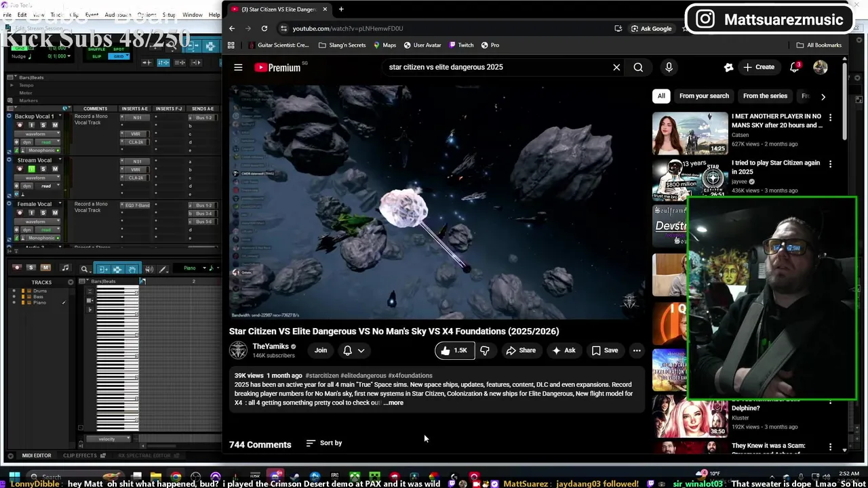
Task: Open notification options dropdown next to bell
Action: 361,350
